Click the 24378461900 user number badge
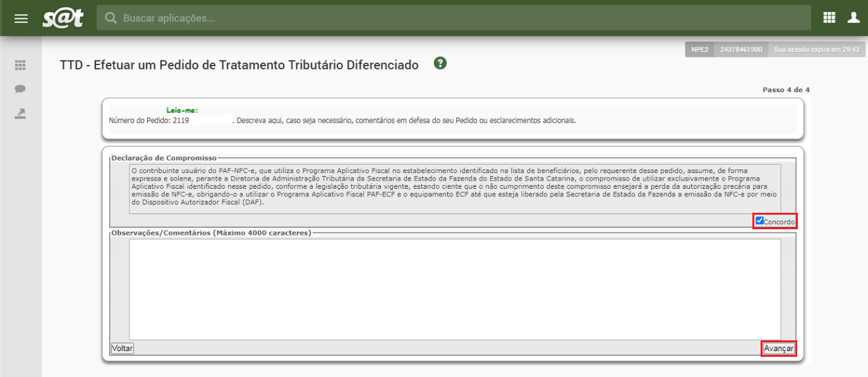The width and height of the screenshot is (868, 377). [741, 49]
